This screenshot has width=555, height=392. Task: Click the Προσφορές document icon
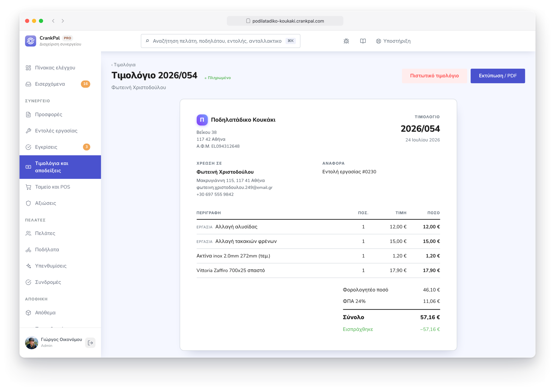[x=28, y=114]
